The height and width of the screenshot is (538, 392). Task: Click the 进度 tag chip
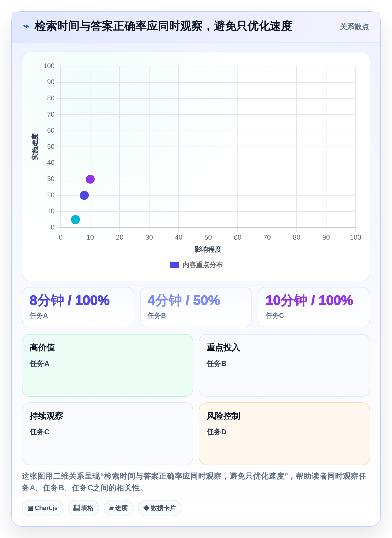pyautogui.click(x=118, y=508)
